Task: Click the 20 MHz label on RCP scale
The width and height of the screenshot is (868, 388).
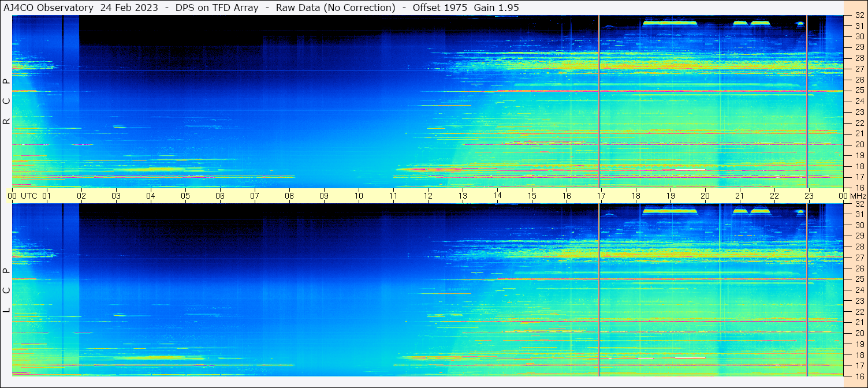Action: pyautogui.click(x=859, y=144)
